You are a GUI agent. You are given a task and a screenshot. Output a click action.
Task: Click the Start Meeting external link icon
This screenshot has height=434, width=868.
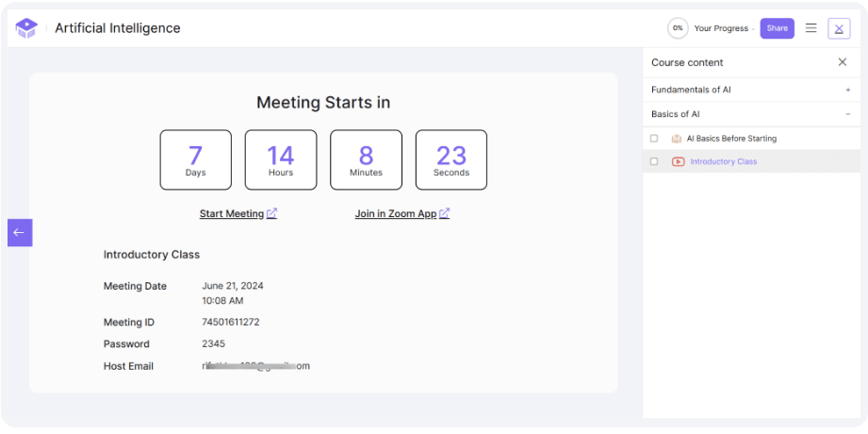[x=271, y=214]
